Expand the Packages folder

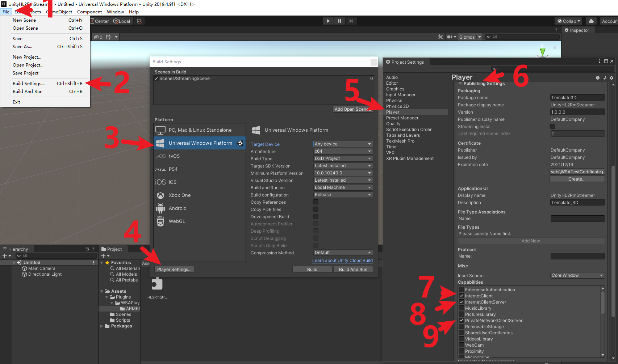pyautogui.click(x=101, y=326)
